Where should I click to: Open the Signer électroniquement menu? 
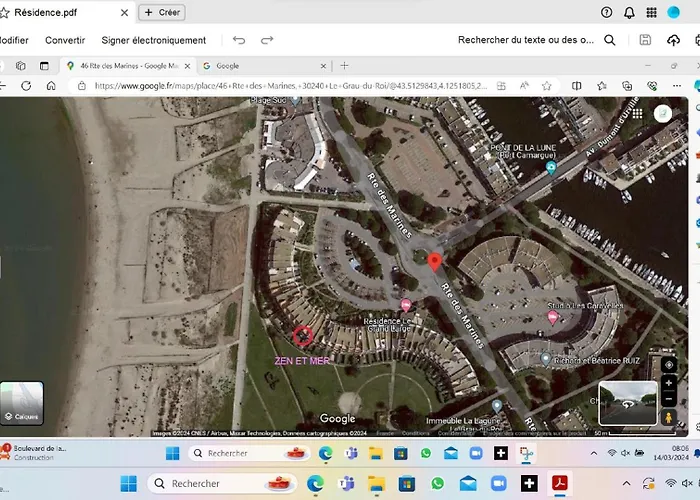click(153, 40)
